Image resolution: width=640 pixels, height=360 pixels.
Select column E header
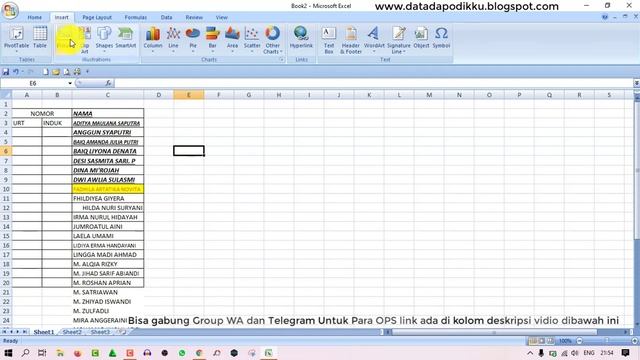(189, 95)
